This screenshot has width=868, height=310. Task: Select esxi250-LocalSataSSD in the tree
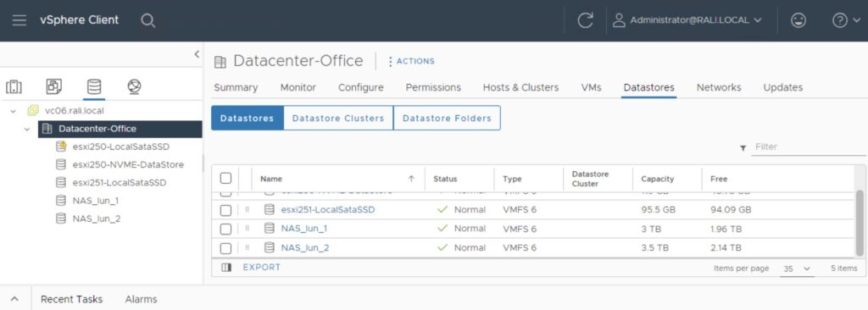pos(120,147)
